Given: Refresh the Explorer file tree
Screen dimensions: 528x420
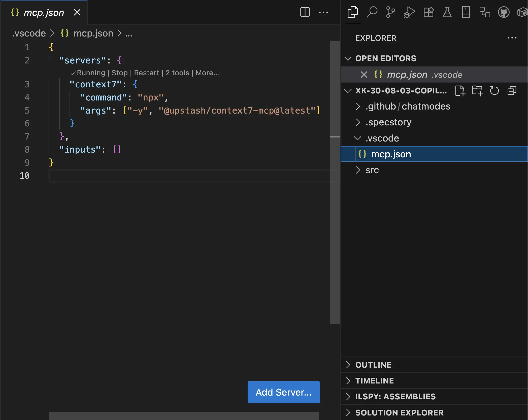Looking at the screenshot, I should (x=494, y=91).
